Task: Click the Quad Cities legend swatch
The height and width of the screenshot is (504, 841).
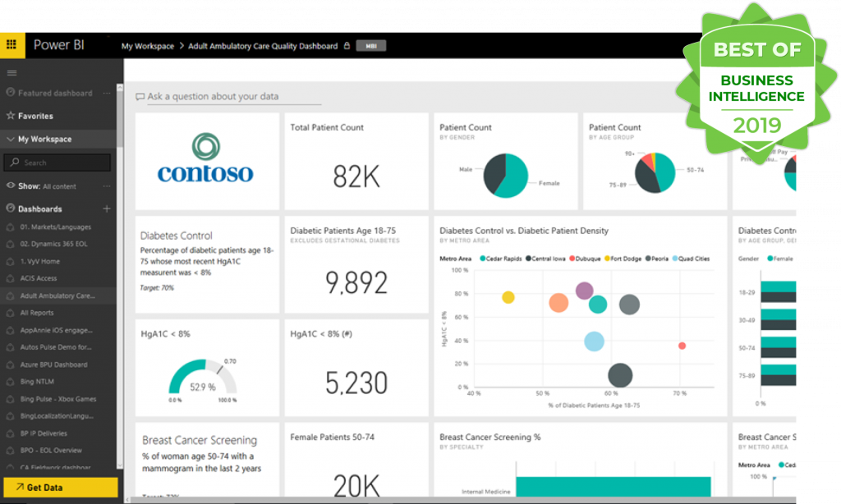Action: coord(675,259)
